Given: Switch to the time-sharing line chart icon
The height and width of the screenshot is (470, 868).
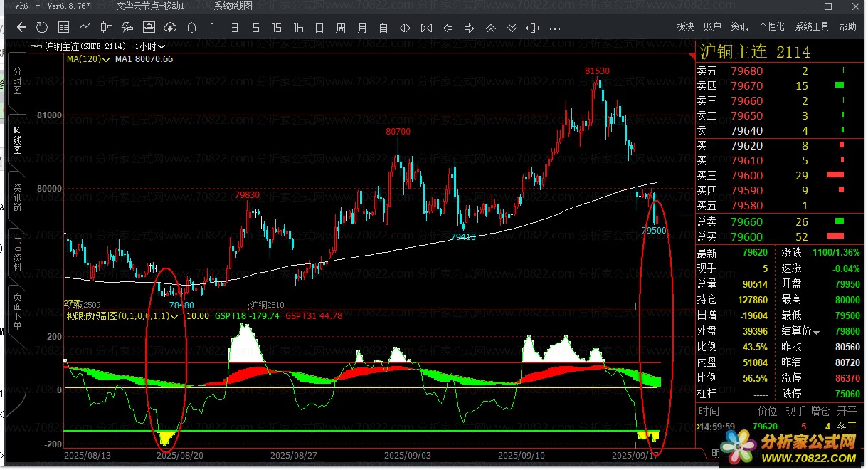Looking at the screenshot, I should click(x=85, y=28).
